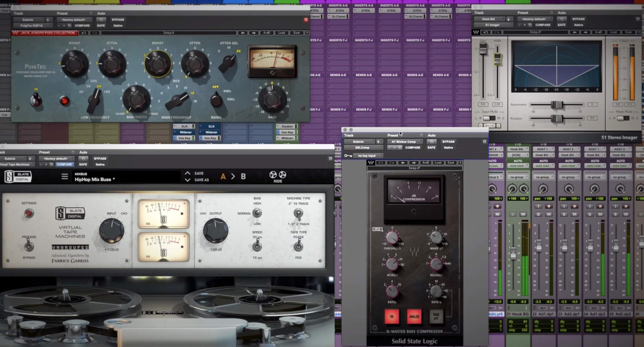Screen dimensions: 644x347
Task: Open the Submix track selector in SSLComp window
Action: 360,142
